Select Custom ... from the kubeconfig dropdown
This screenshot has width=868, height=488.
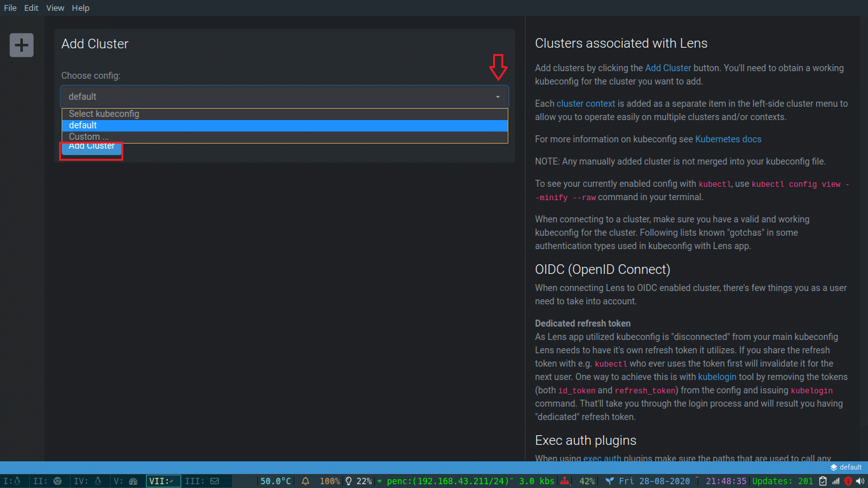click(x=88, y=136)
